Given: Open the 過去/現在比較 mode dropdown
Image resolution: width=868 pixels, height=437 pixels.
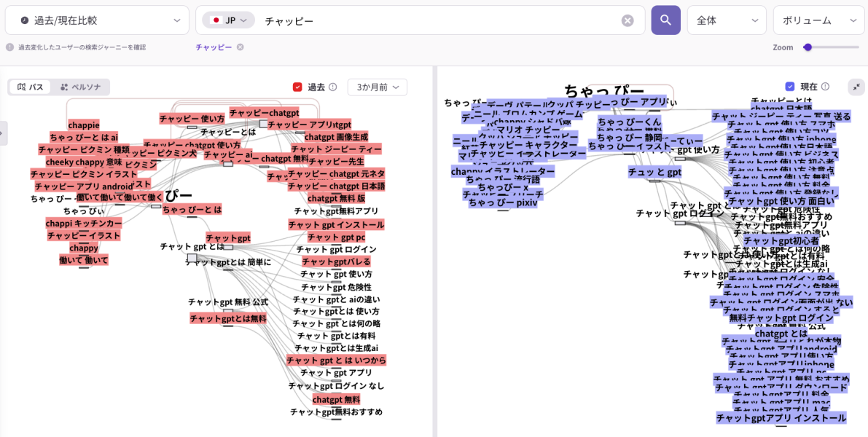Looking at the screenshot, I should pos(97,20).
